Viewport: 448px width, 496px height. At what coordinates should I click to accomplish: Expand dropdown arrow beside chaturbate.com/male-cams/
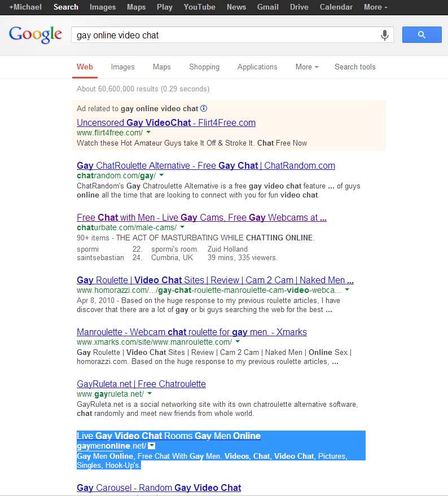[182, 227]
